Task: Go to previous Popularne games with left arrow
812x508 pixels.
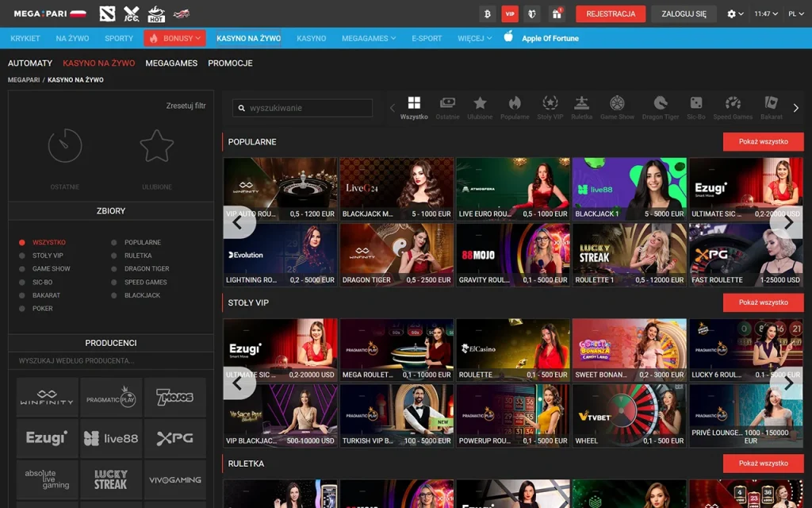Action: point(238,222)
